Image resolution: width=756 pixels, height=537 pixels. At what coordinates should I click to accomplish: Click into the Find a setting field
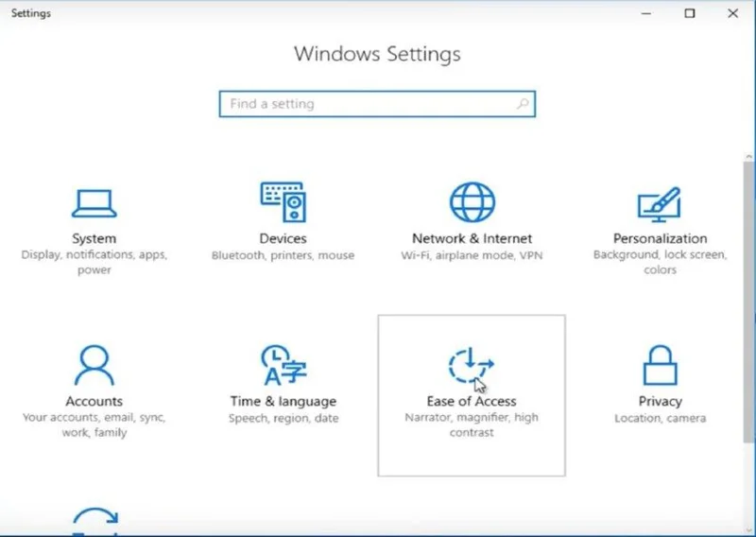pos(377,104)
